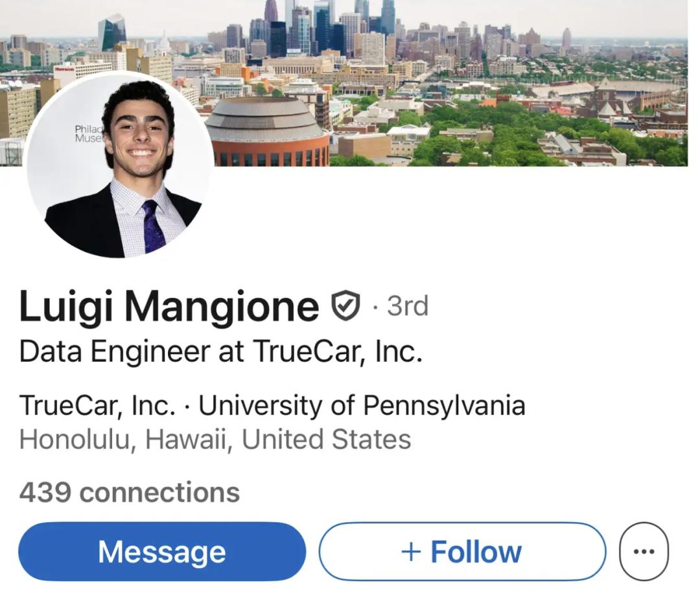Select the Data Engineer headline text
Viewport: 700px width, 596px height.
point(220,352)
